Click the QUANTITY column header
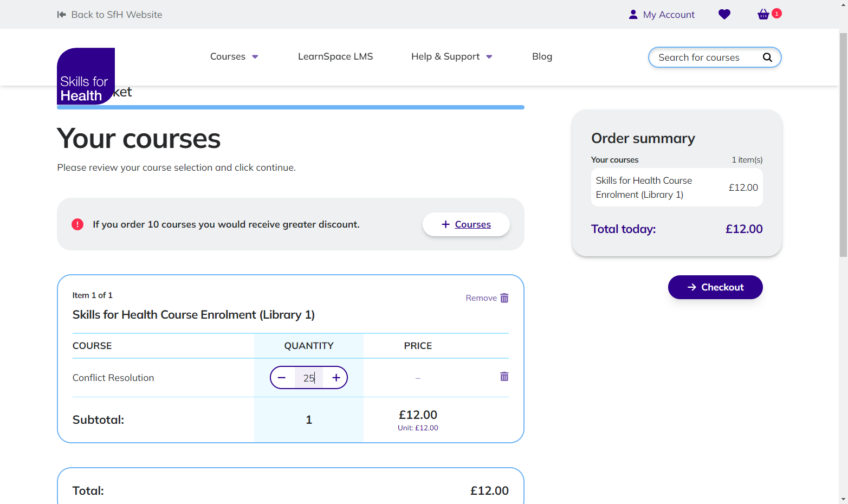Viewport: 848px width, 504px height. tap(309, 346)
